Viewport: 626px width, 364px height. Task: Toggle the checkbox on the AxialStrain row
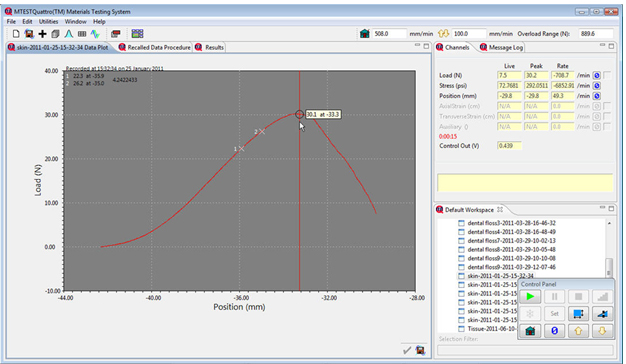pyautogui.click(x=607, y=106)
